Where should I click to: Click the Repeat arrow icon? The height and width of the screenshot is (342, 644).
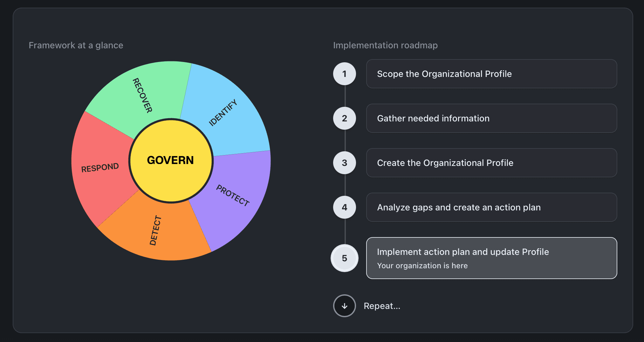point(344,306)
